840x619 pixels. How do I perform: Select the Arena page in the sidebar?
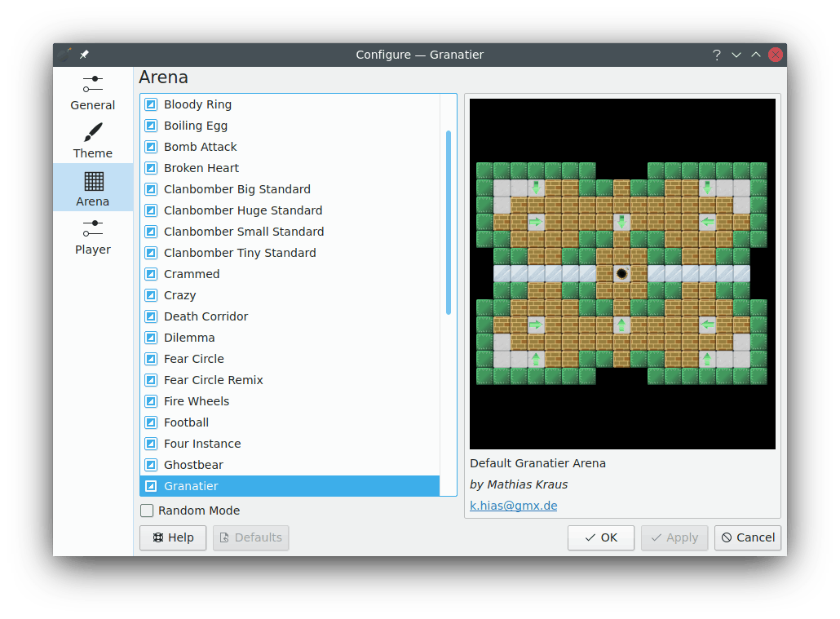[93, 188]
